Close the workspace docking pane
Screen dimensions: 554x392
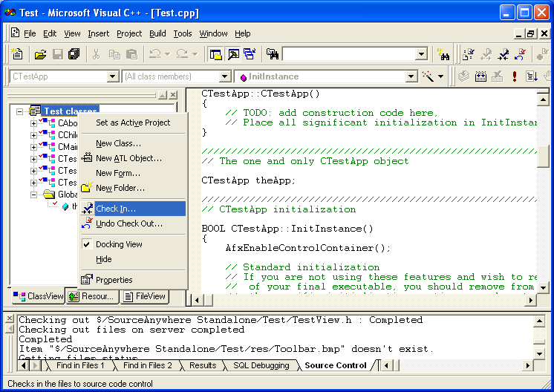pyautogui.click(x=173, y=95)
